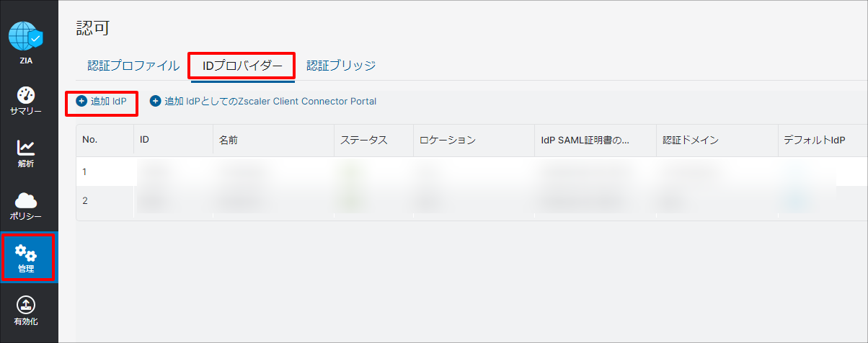868x343 pixels.
Task: Click plus icon for Zscaler Client Connector Portal
Action: coord(155,102)
